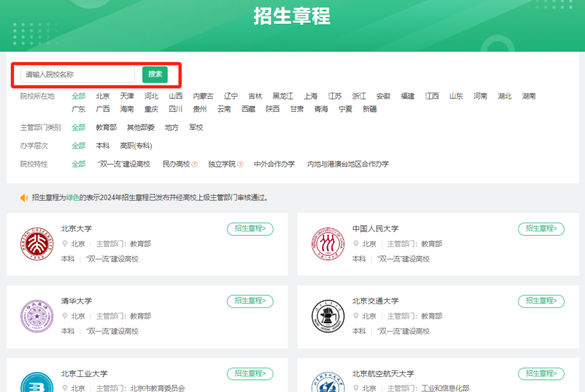Click the 北京航空航天大学 school name
This screenshot has height=392, width=585.
383,374
